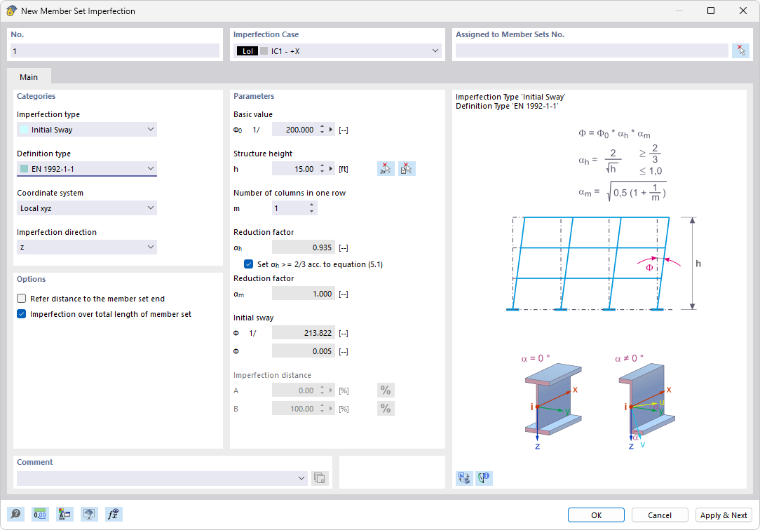Click the arrow beside Basic value field

331,130
